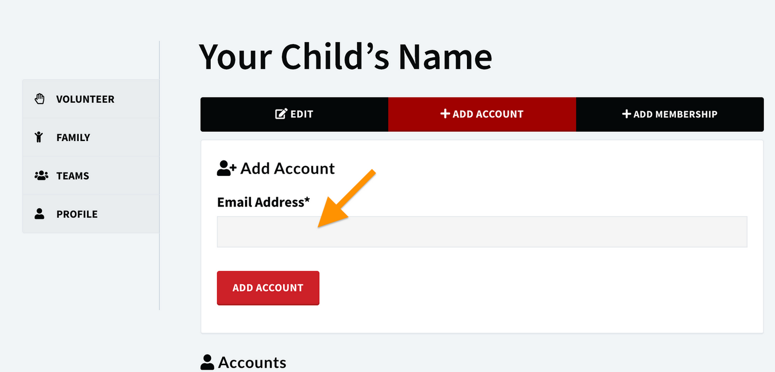775x372 pixels.
Task: Click the person icon beside Accounts heading
Action: tap(207, 362)
